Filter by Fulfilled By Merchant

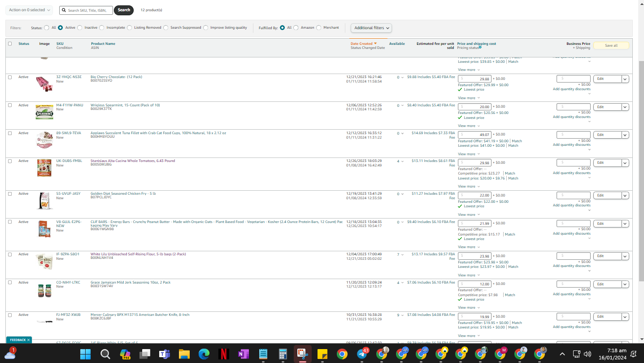319,28
